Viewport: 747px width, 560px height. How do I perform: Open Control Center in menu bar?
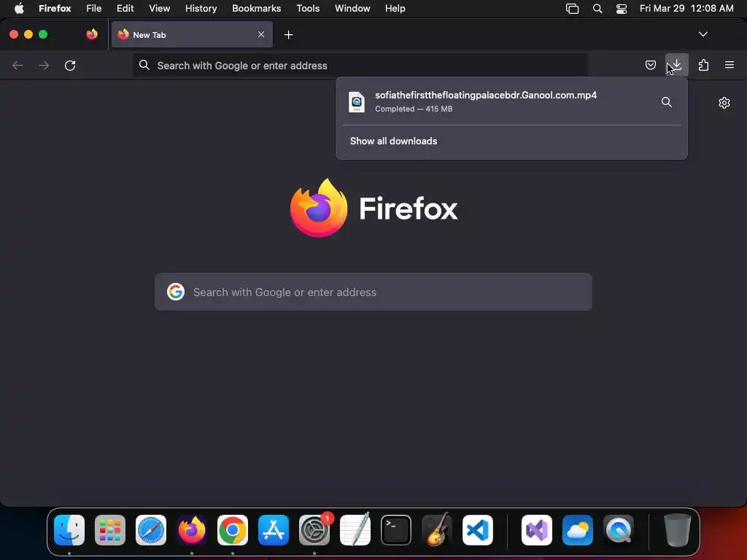(x=622, y=8)
